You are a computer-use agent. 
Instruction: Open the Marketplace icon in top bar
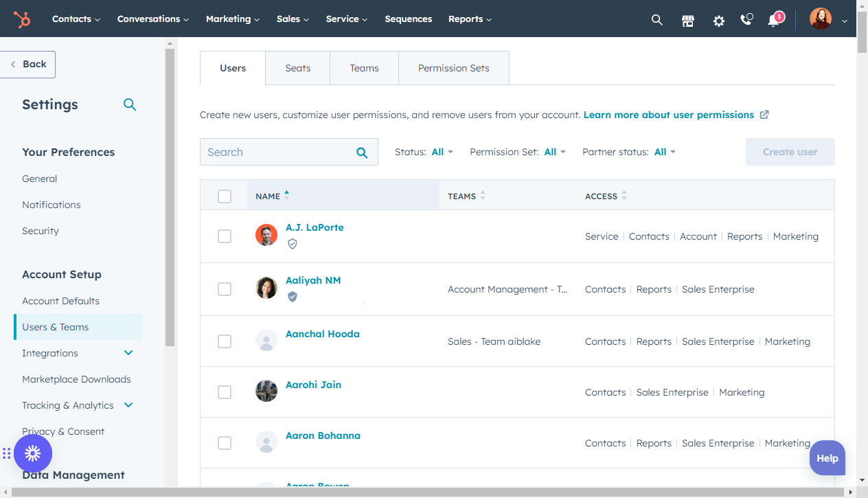[x=688, y=20]
